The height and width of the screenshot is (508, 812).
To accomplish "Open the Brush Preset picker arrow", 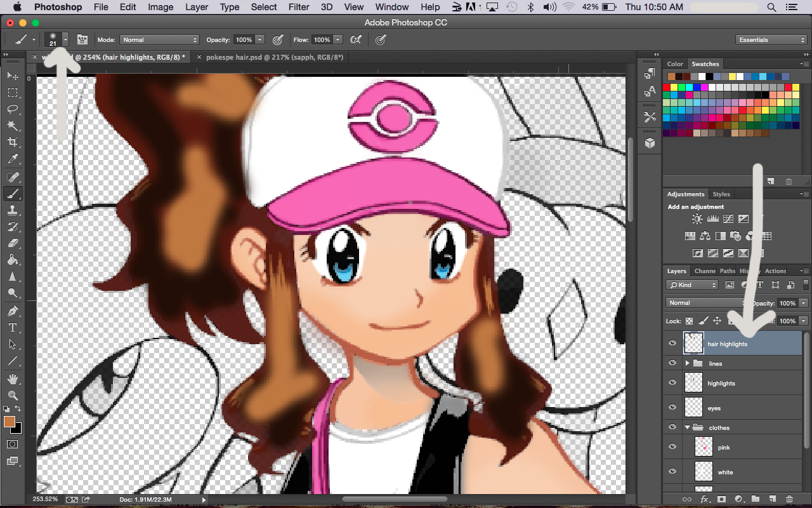I will pos(65,39).
